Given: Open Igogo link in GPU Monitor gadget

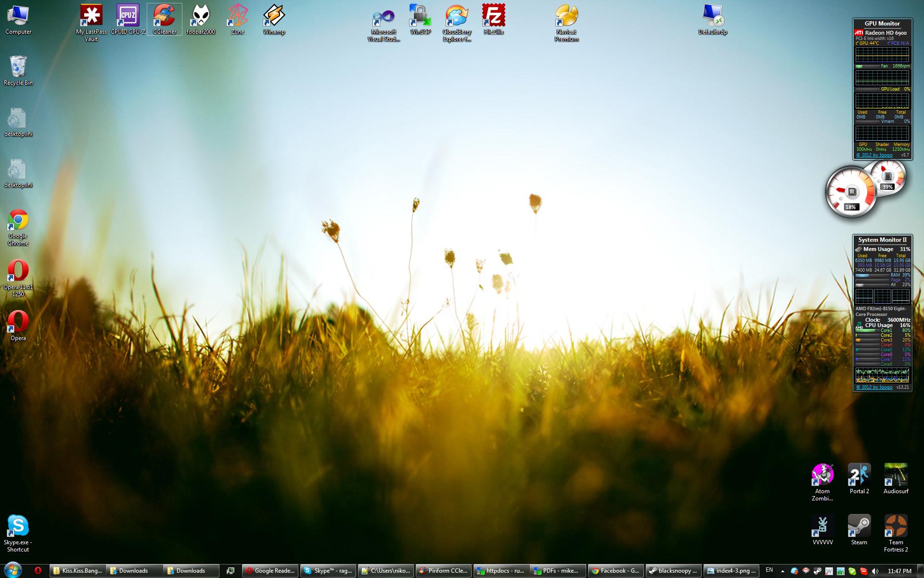Looking at the screenshot, I should 874,155.
